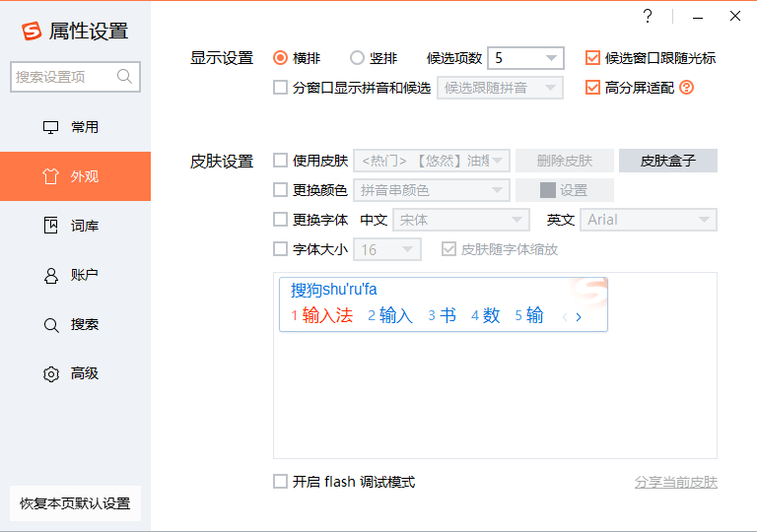The height and width of the screenshot is (532, 757).
Task: Select 竖排 vertical layout
Action: [357, 58]
